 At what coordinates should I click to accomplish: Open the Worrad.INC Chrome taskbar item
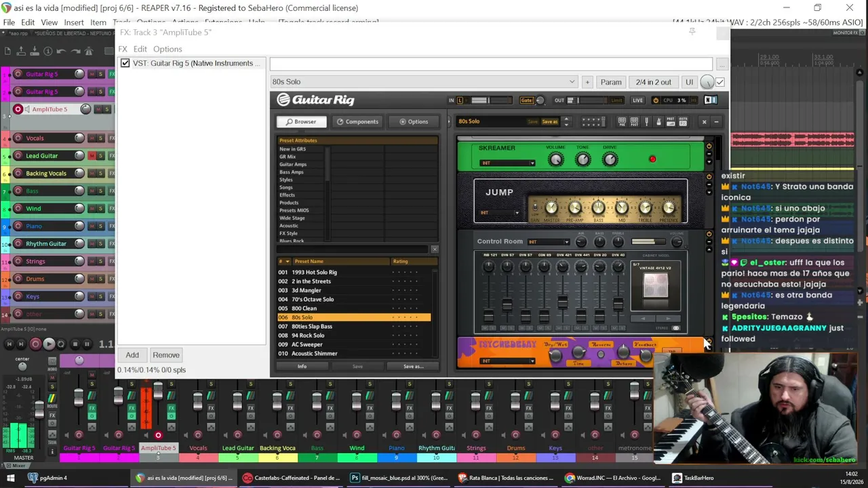(x=613, y=478)
